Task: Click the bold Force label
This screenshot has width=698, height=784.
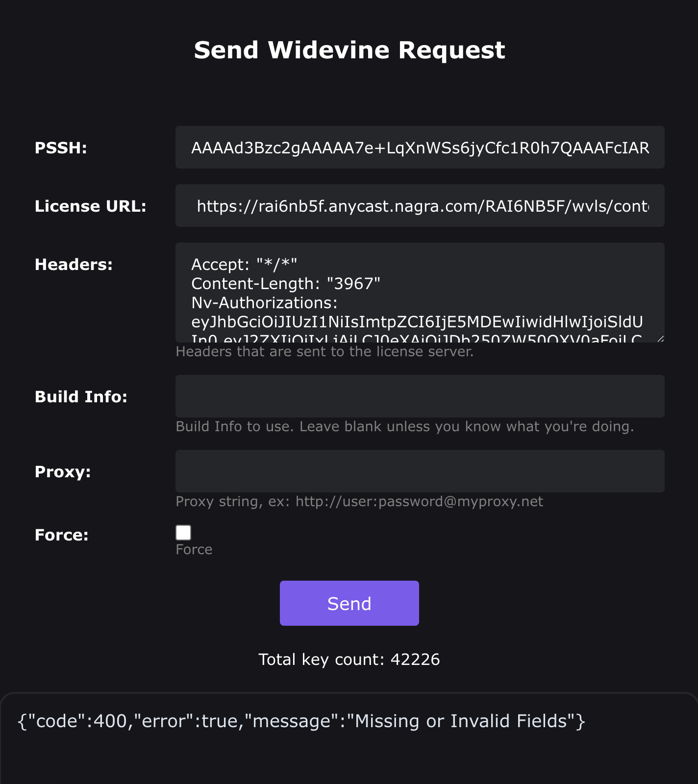Action: (x=62, y=535)
